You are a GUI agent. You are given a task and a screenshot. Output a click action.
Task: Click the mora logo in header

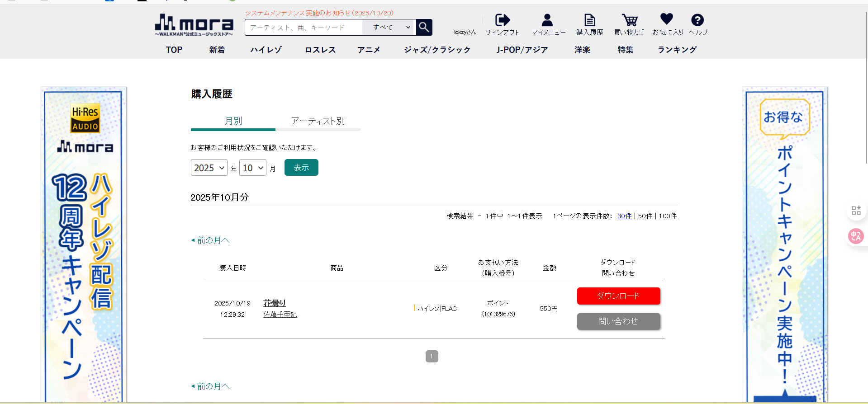click(x=194, y=25)
